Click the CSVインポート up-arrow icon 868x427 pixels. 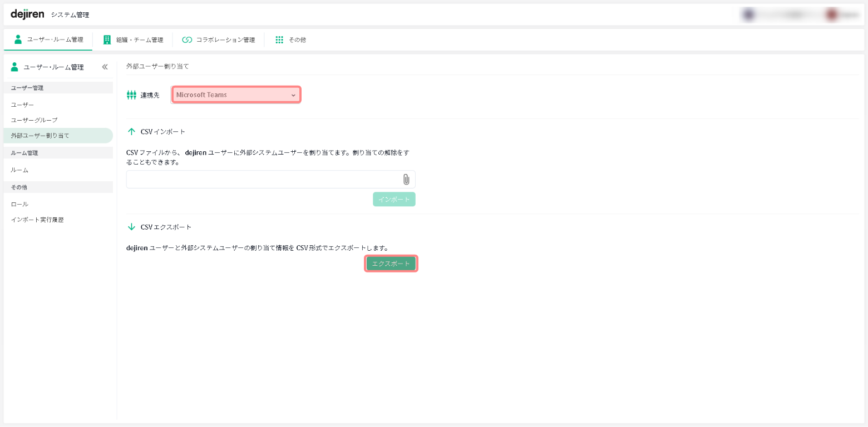click(x=132, y=132)
